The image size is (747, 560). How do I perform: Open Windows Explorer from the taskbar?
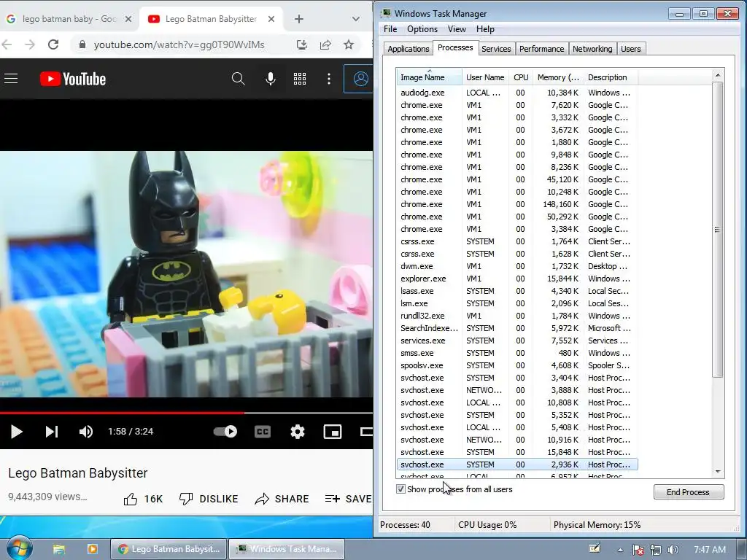pyautogui.click(x=58, y=549)
